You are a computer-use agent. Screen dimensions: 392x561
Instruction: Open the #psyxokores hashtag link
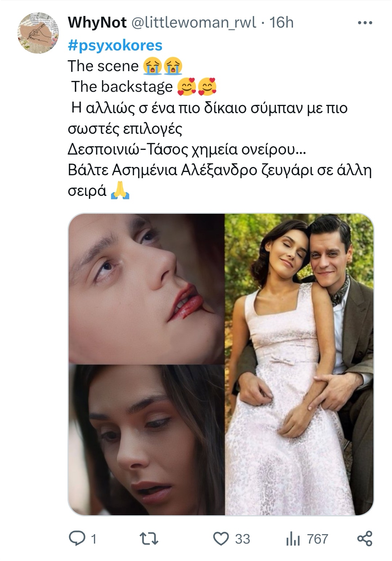click(x=115, y=45)
